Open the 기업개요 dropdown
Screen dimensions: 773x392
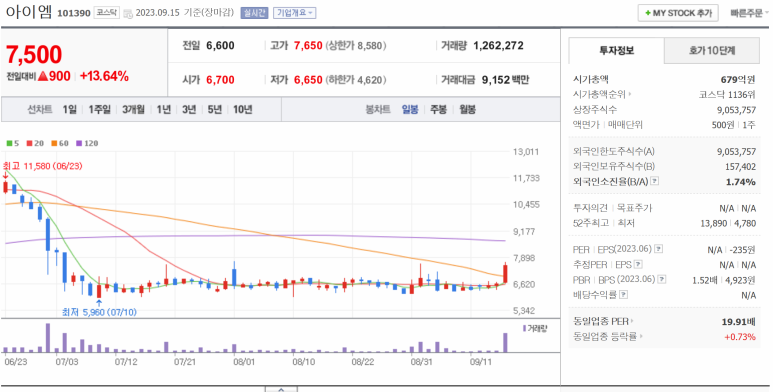point(294,13)
